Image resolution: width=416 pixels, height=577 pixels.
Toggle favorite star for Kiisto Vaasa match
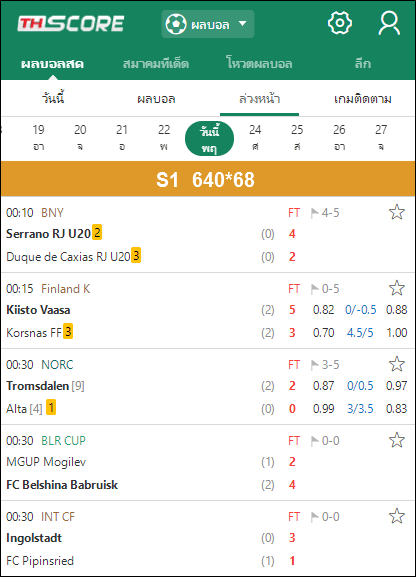[x=396, y=288]
